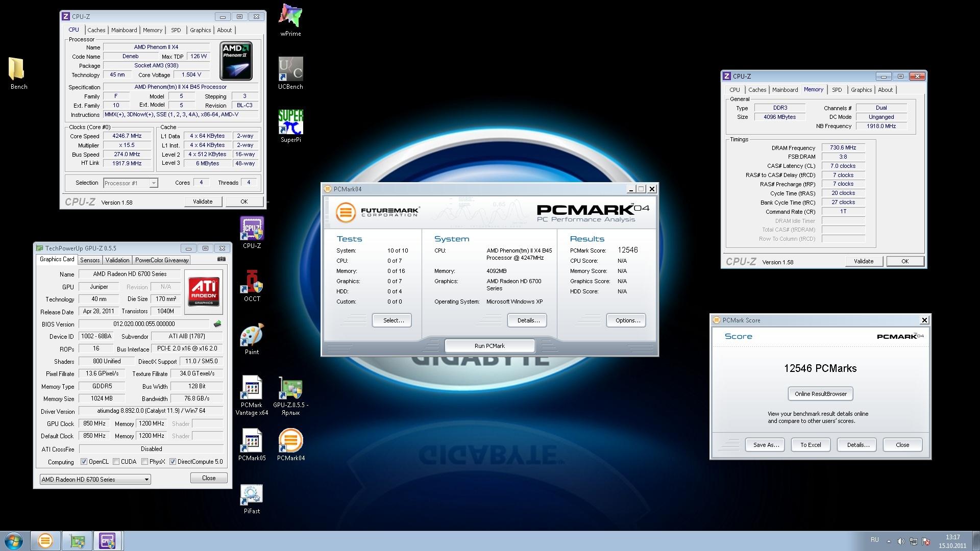
Task: Switch to PCMark04 taskbar button
Action: click(x=45, y=541)
